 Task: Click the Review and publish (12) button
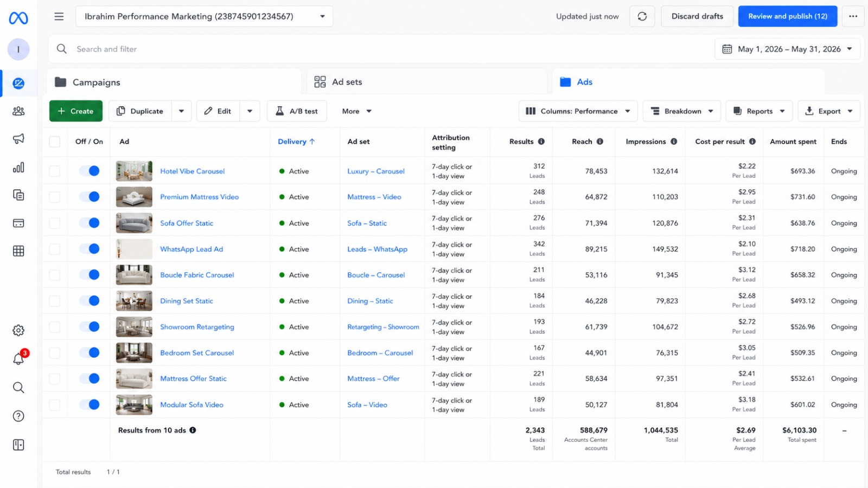pos(788,16)
